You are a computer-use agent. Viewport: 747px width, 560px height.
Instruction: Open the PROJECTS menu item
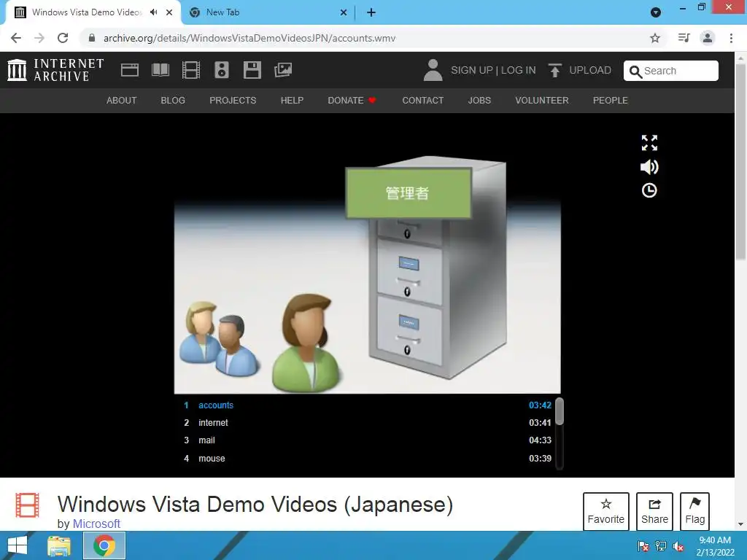point(233,101)
